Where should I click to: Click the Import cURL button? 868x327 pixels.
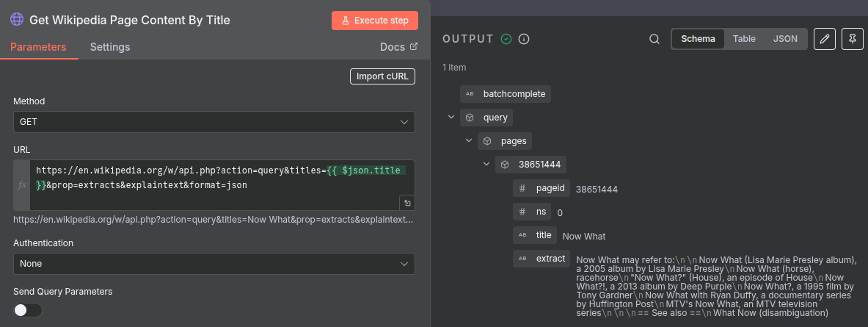(x=382, y=76)
